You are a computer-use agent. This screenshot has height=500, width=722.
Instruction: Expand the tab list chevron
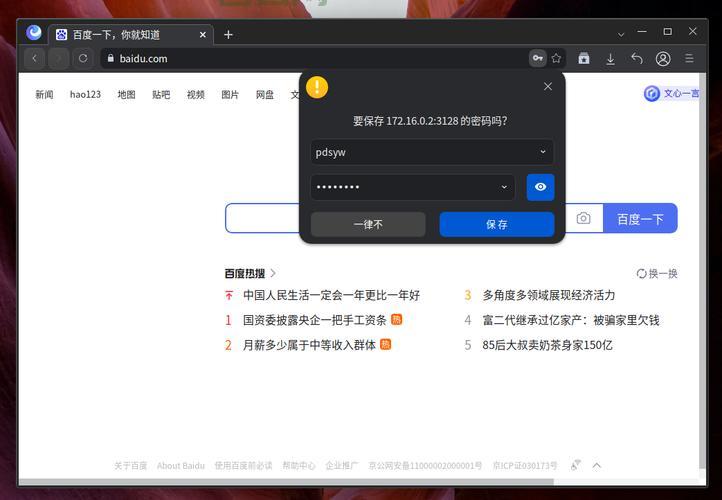621,35
